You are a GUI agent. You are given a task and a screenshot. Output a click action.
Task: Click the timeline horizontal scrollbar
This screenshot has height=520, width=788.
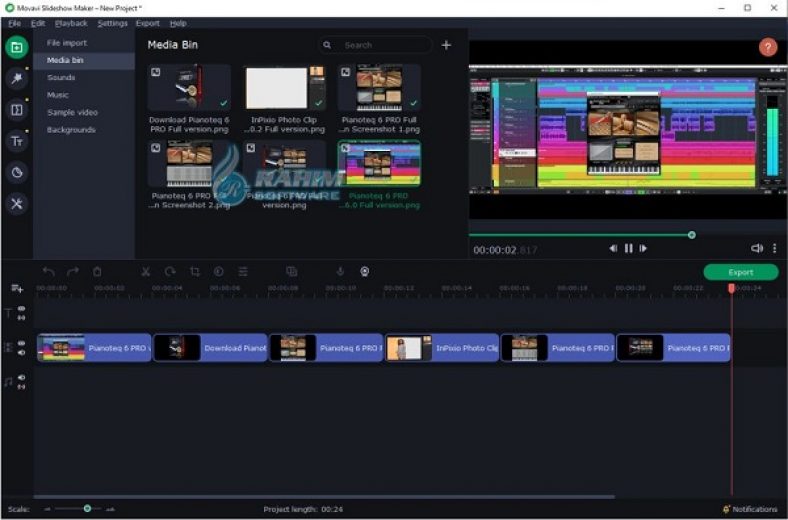pyautogui.click(x=324, y=497)
